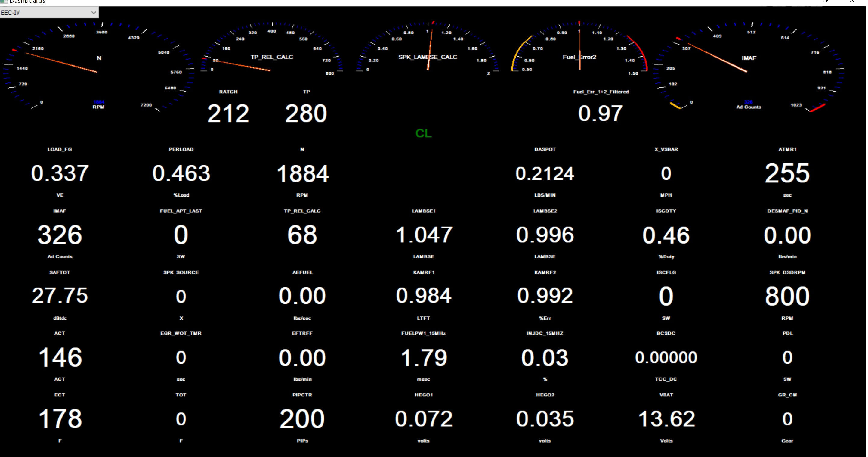Viewport: 868px width, 457px height.
Task: Click the FUELPW1_15MHz reading 1.79
Action: pyautogui.click(x=424, y=358)
